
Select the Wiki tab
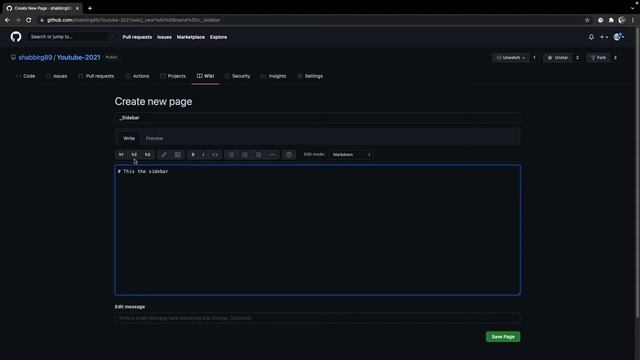tap(205, 76)
